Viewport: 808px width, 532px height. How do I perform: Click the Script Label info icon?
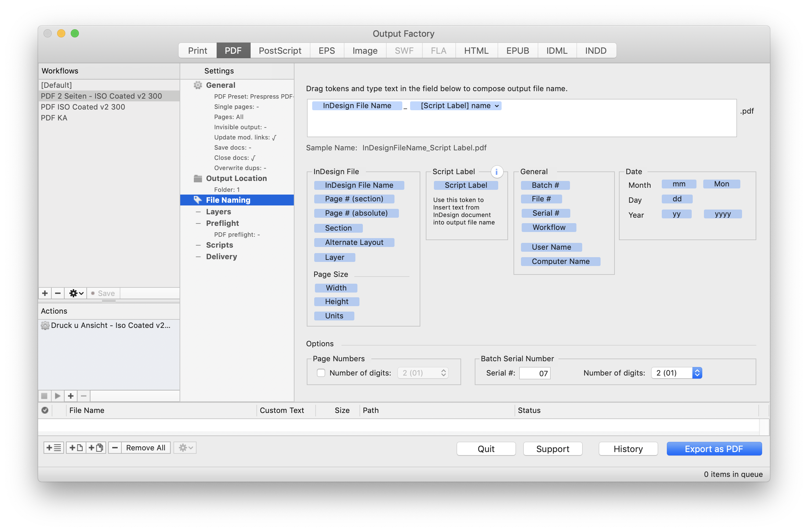tap(496, 172)
